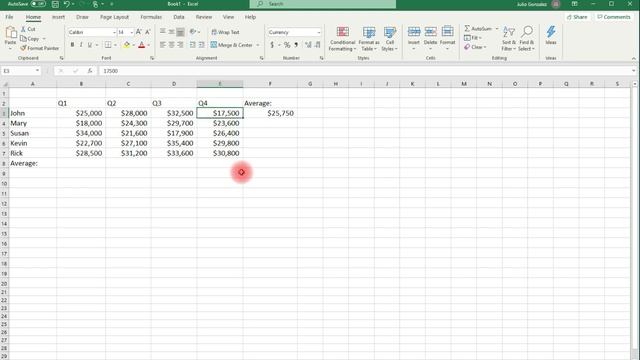Click the Share button
Screen dimensions: 640x360
tap(577, 17)
